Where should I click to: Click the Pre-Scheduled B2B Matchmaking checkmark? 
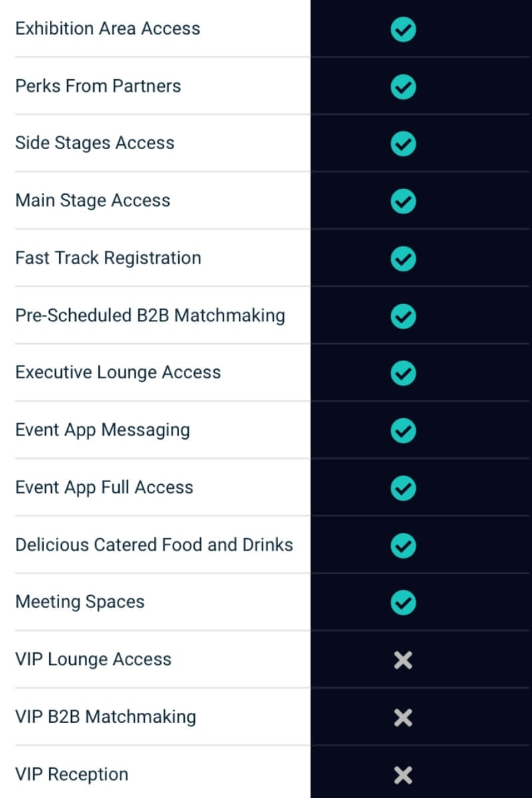pyautogui.click(x=403, y=316)
